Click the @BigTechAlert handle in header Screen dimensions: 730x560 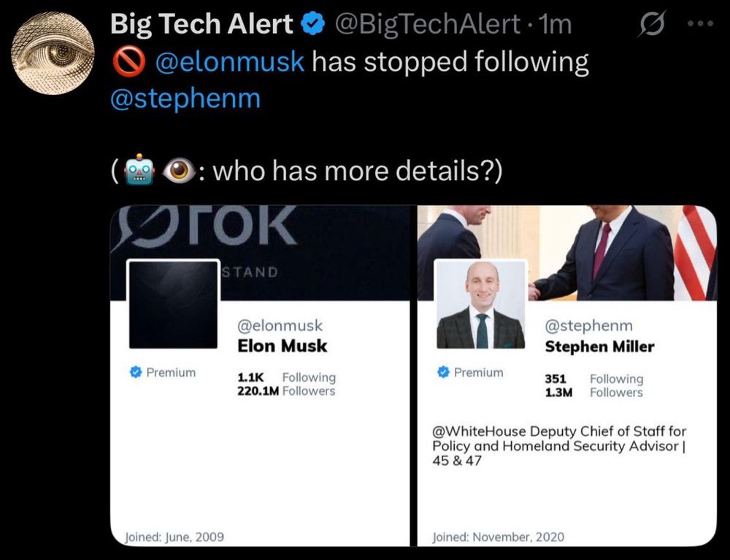click(x=427, y=24)
